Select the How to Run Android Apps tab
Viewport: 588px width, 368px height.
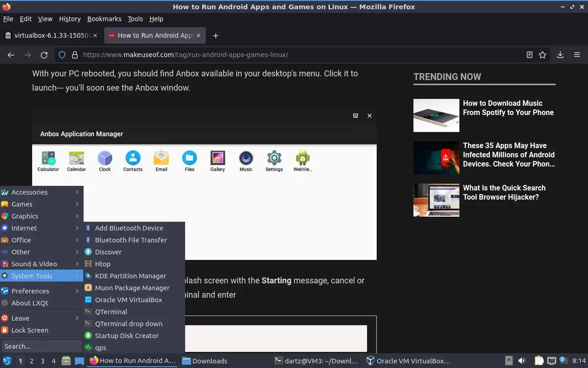(155, 35)
